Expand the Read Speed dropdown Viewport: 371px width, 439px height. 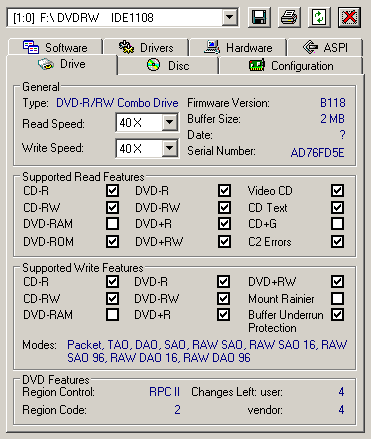click(x=170, y=122)
